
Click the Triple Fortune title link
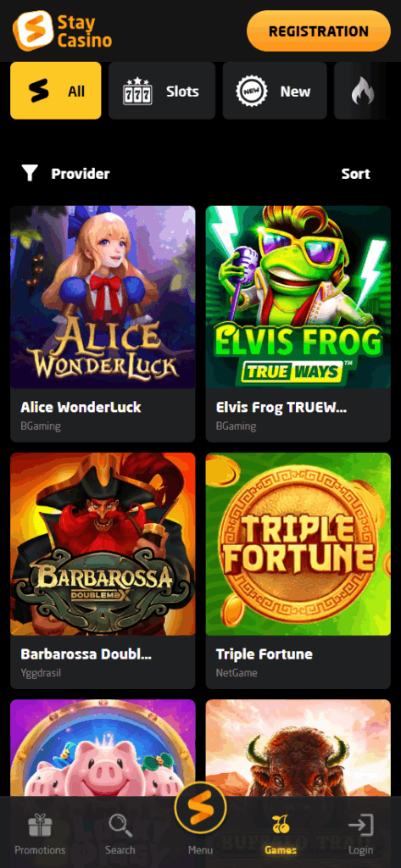(x=265, y=654)
